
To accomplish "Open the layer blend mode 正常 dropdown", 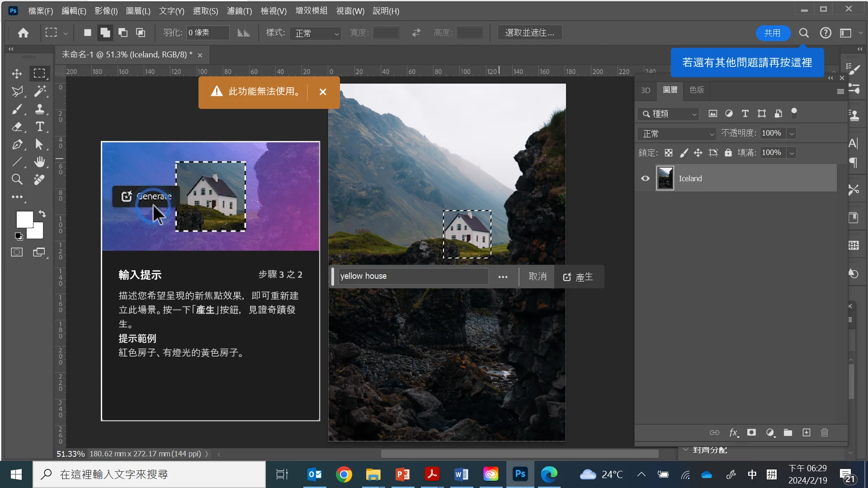I will (677, 134).
